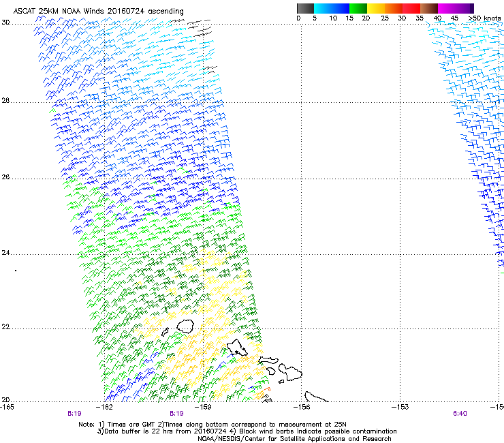
Task: Click the small Niihau island outline west of Kauai
Action: (x=166, y=332)
